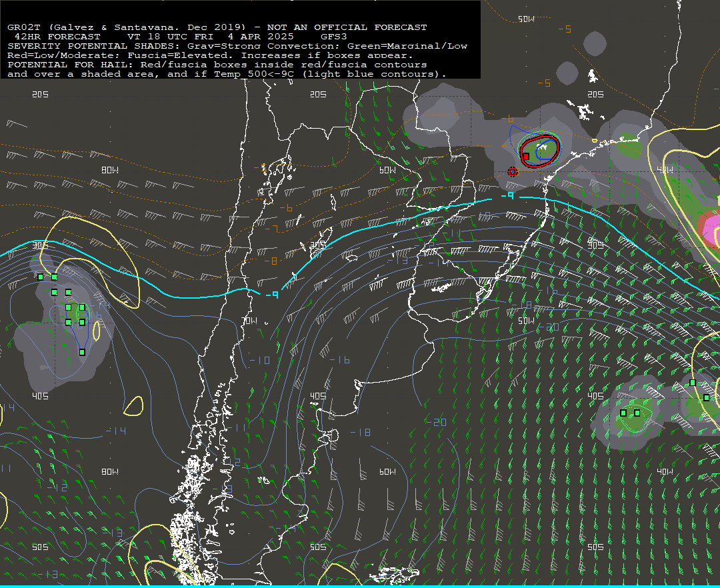Click the "-12" contour label in the southwest Pacific
The width and height of the screenshot is (720, 588).
[57, 487]
